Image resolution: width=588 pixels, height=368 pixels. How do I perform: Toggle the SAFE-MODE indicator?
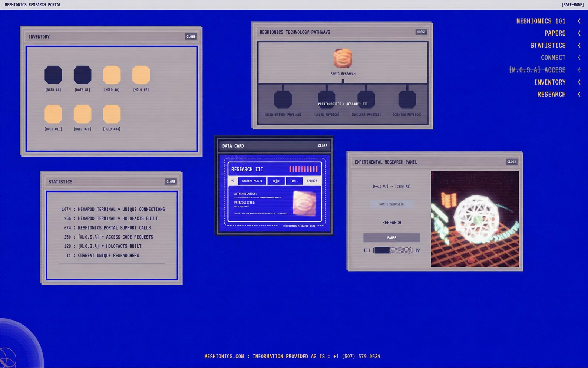pyautogui.click(x=573, y=5)
